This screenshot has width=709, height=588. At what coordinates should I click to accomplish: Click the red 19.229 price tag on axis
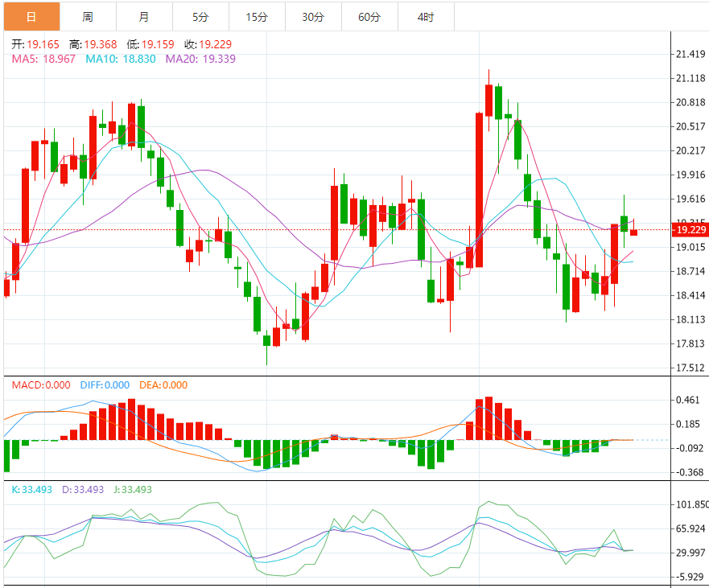coord(690,230)
